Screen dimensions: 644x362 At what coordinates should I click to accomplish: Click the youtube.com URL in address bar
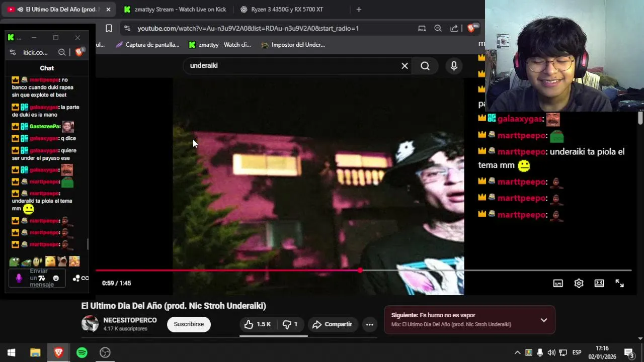click(x=248, y=29)
